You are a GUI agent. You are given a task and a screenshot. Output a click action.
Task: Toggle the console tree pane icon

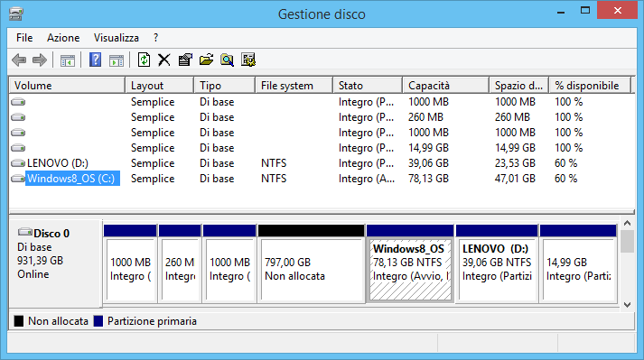coord(68,60)
